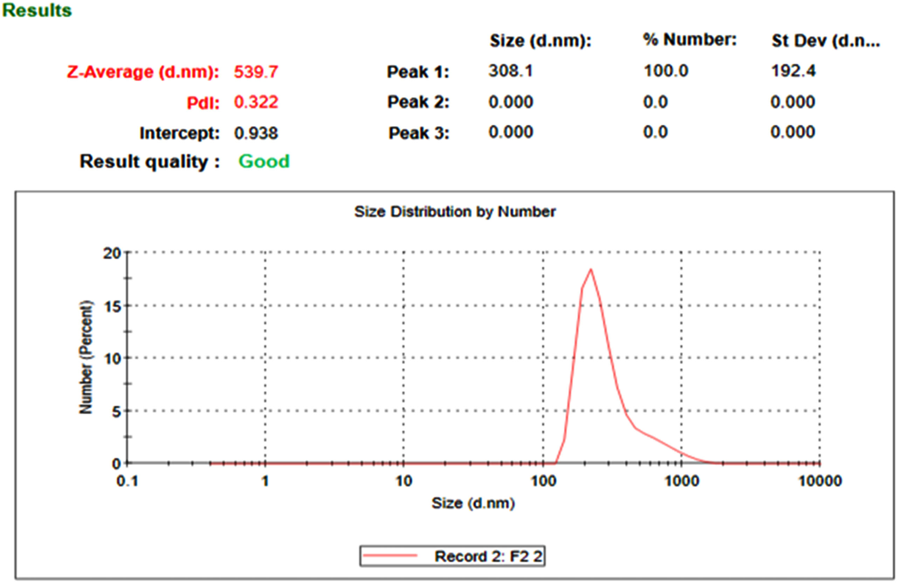The height and width of the screenshot is (588, 901).
Task: Click the 20 tick label on y-axis
Action: pos(112,253)
